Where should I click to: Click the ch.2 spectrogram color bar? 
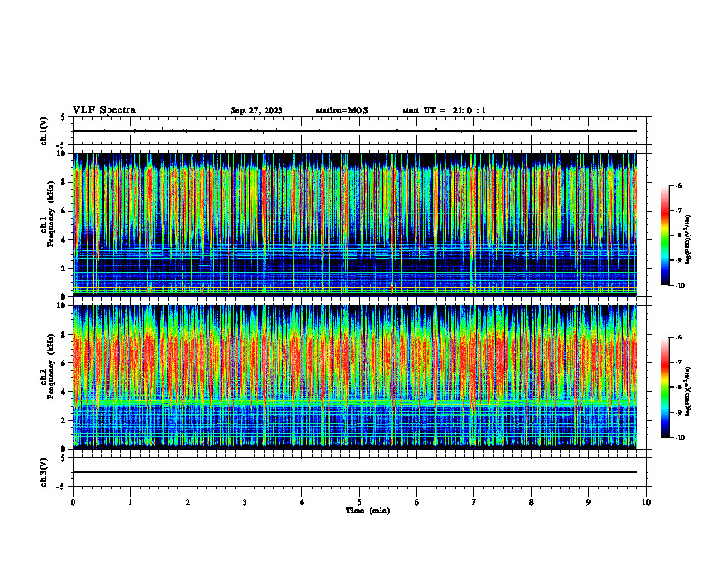coord(665,387)
